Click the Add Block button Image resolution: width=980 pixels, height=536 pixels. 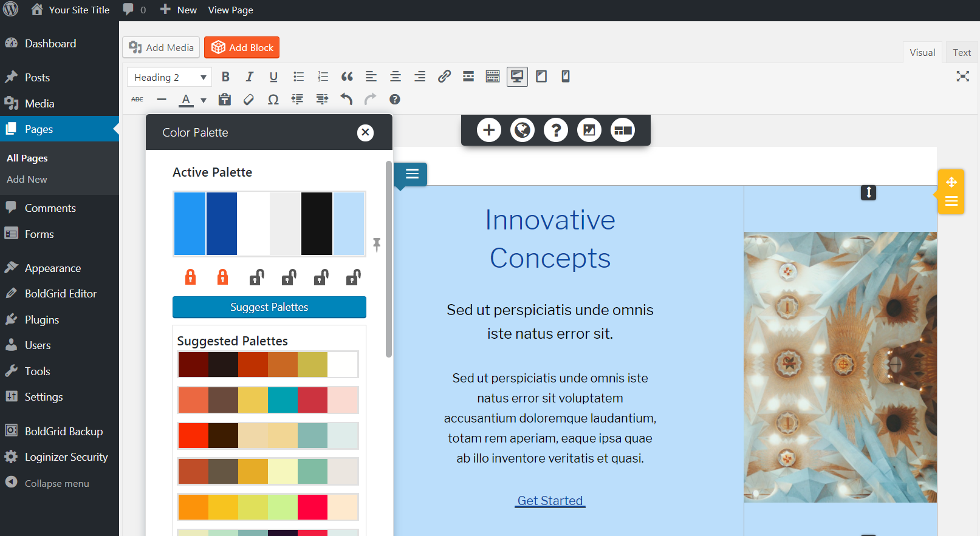point(242,47)
